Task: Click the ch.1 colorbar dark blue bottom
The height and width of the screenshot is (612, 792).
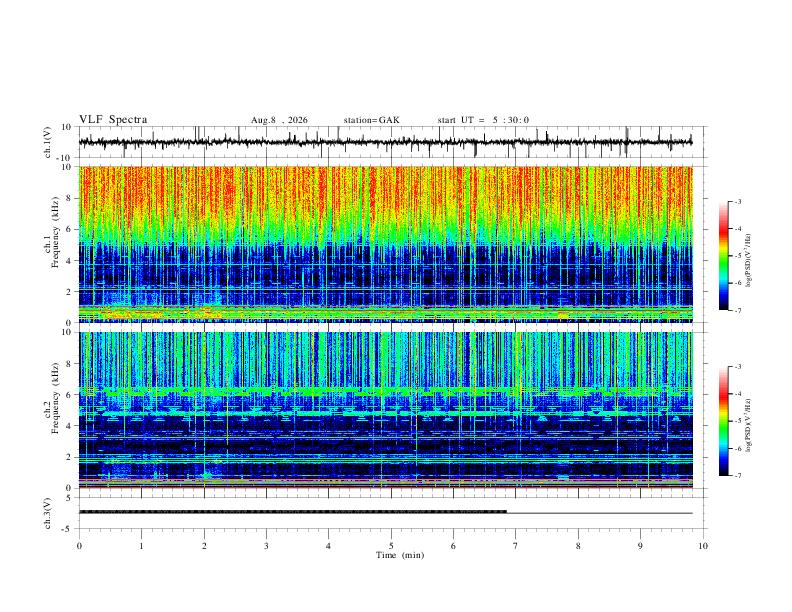Action: (x=723, y=304)
